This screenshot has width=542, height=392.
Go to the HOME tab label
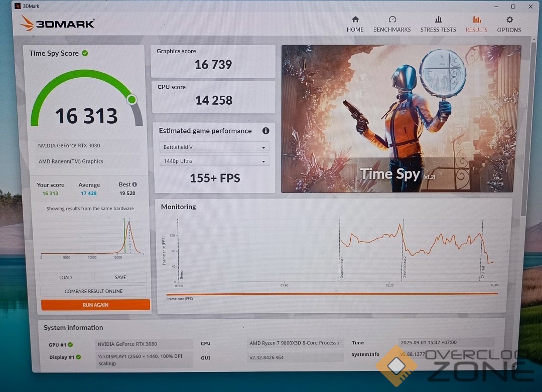point(355,30)
